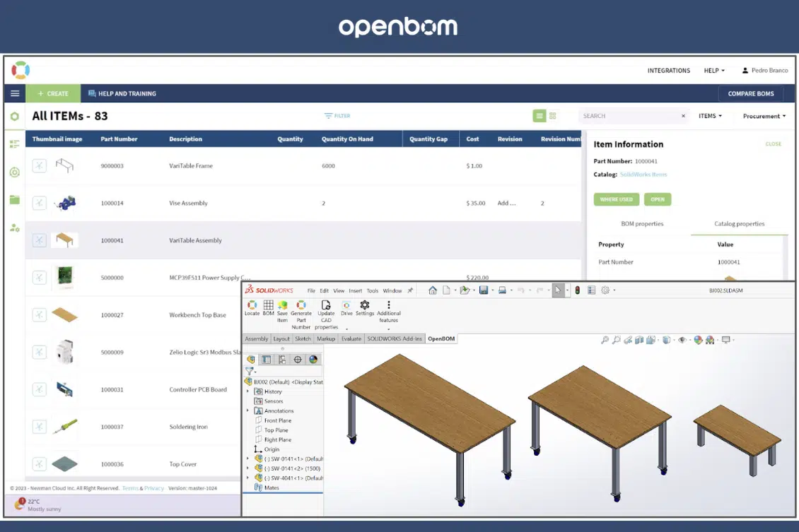Image resolution: width=799 pixels, height=532 pixels.
Task: Click the Zoom to Fit magnifier icon
Action: click(x=605, y=340)
